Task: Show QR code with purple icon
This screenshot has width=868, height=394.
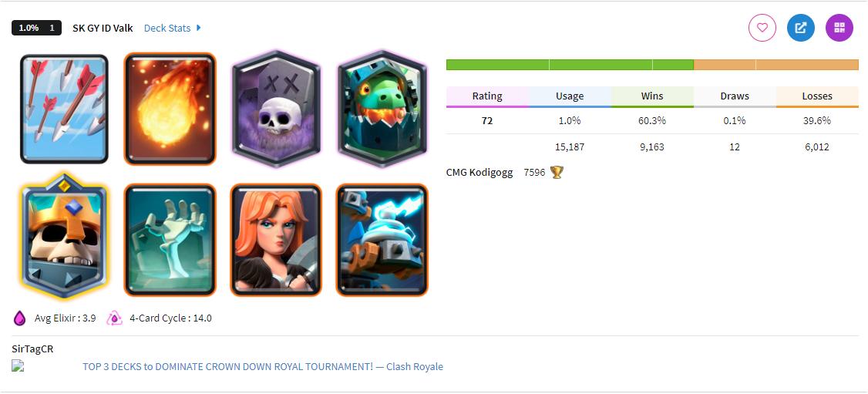Action: pyautogui.click(x=839, y=28)
